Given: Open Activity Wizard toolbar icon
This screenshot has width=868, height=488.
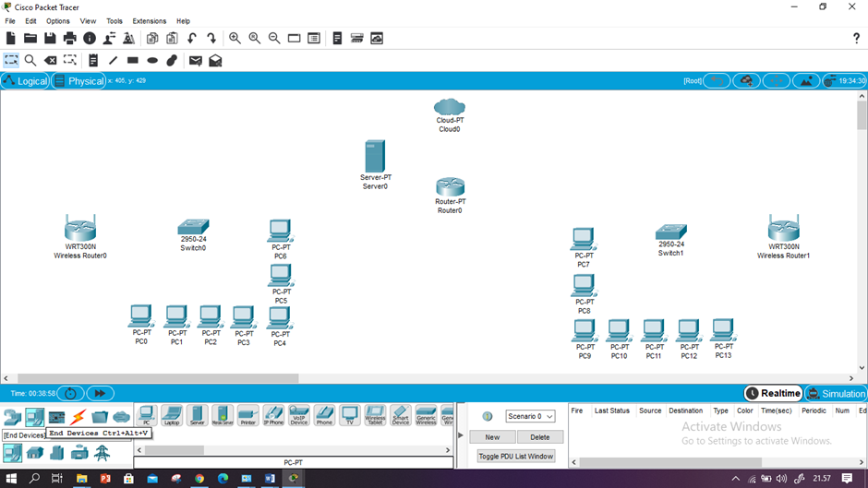Looking at the screenshot, I should (x=109, y=38).
